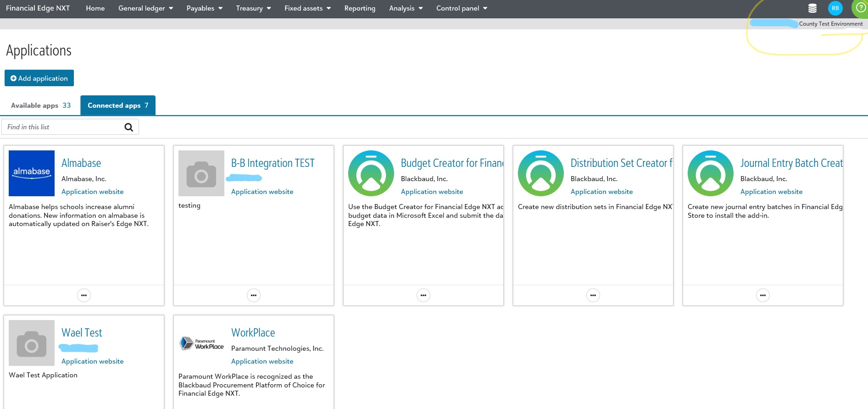Click the Almabase description paragraph
868x409 pixels.
click(79, 216)
